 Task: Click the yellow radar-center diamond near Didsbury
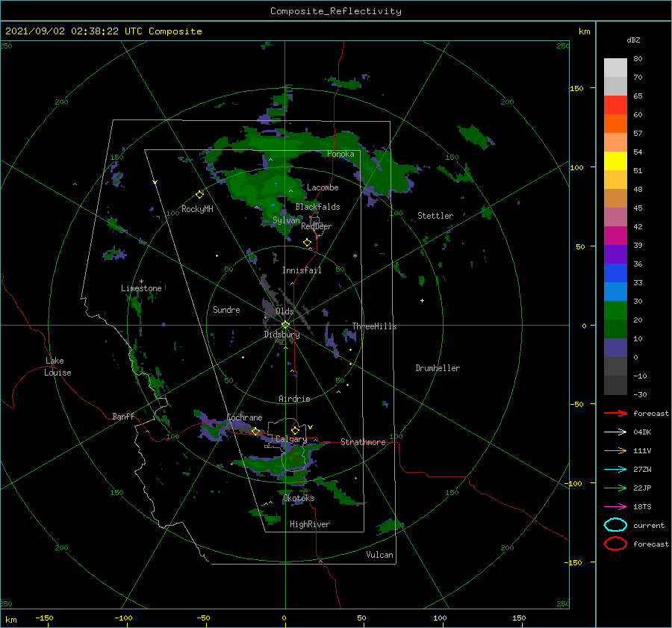click(x=285, y=325)
